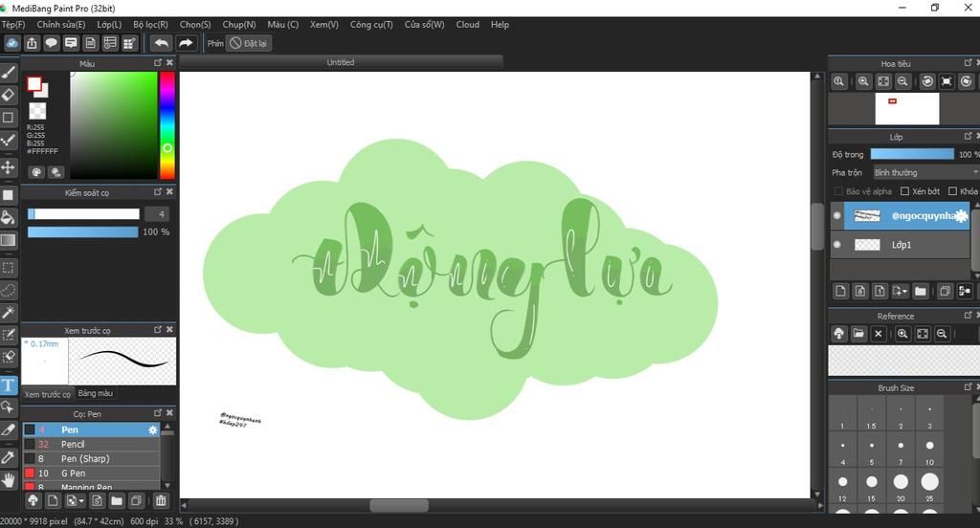
Task: Adjust layer Độ trong opacity slider
Action: pos(912,154)
